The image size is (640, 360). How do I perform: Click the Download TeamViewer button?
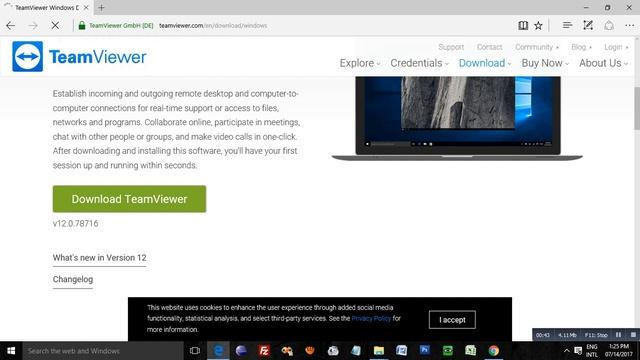click(129, 199)
